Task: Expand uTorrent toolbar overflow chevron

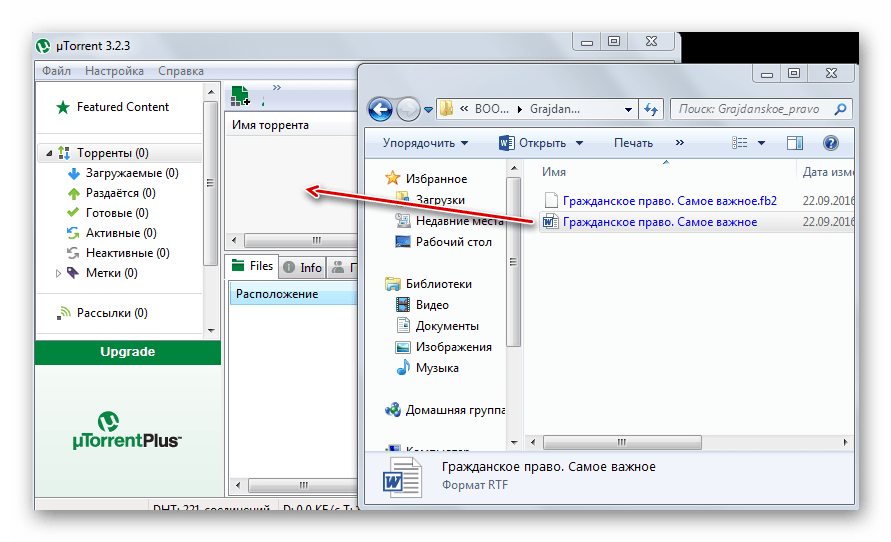Action: coord(277,87)
